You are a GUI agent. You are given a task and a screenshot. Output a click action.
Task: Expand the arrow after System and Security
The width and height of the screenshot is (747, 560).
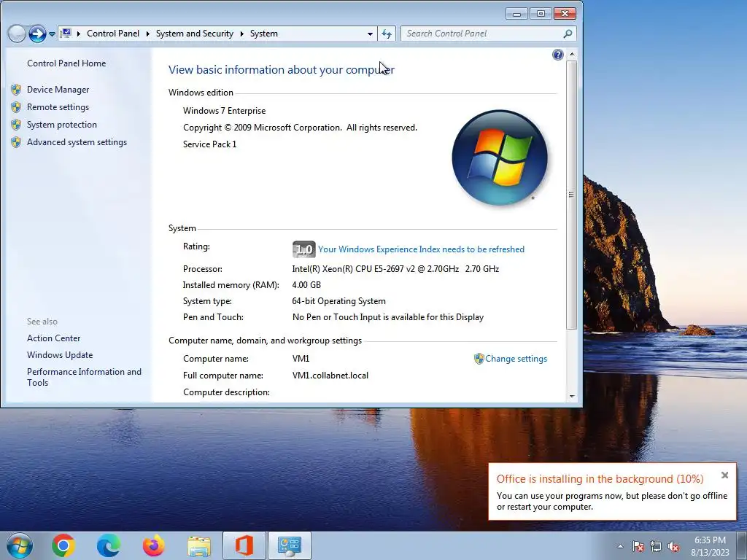(241, 34)
